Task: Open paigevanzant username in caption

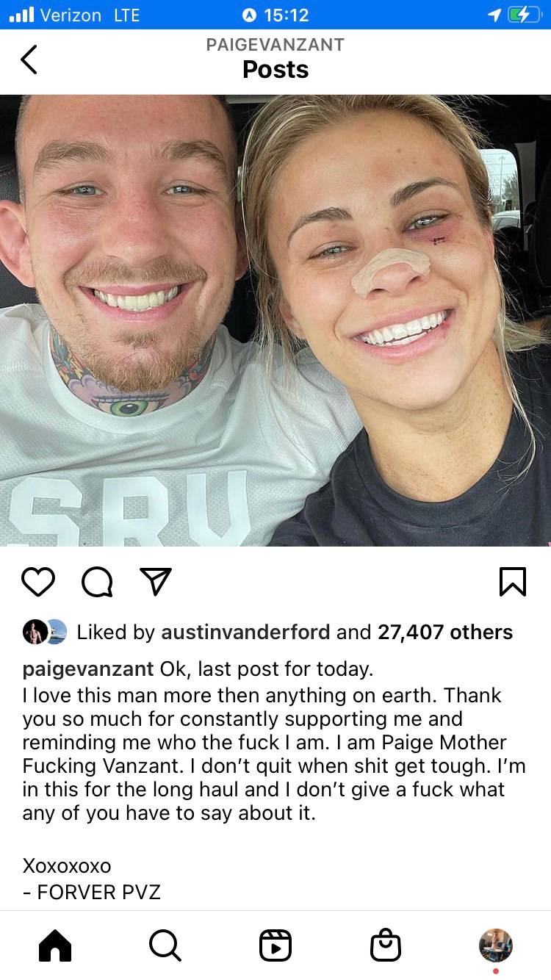Action: coord(88,669)
